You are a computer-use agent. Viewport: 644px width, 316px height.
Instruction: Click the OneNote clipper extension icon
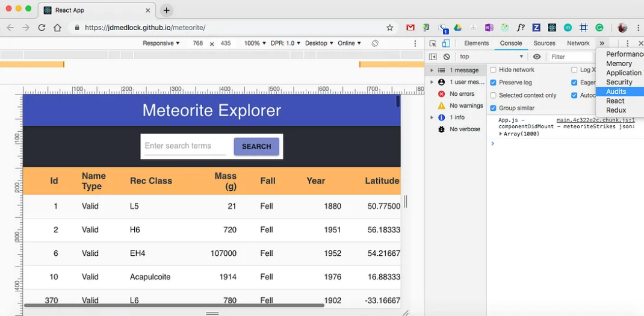tap(489, 28)
